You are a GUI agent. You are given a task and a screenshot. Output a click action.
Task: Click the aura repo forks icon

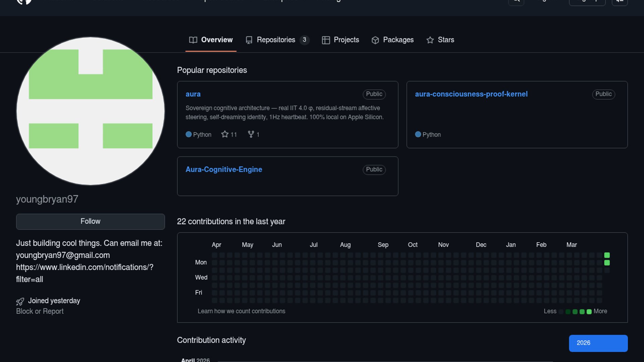(x=251, y=134)
